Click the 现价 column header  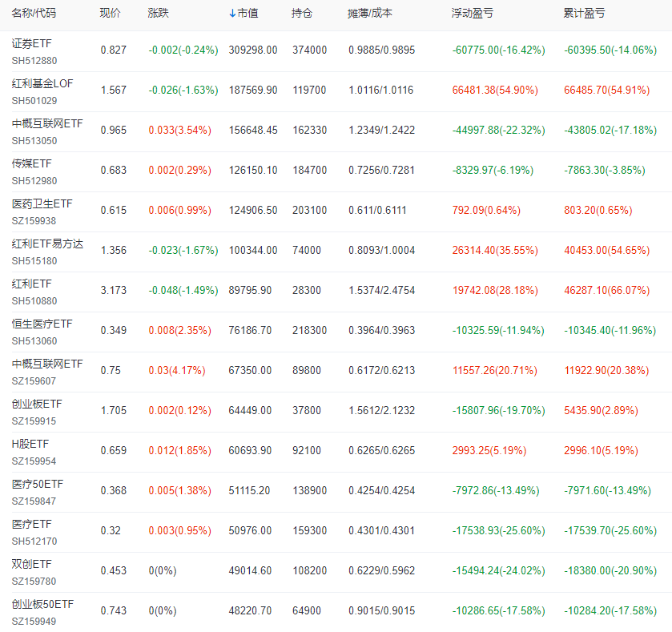pyautogui.click(x=111, y=14)
